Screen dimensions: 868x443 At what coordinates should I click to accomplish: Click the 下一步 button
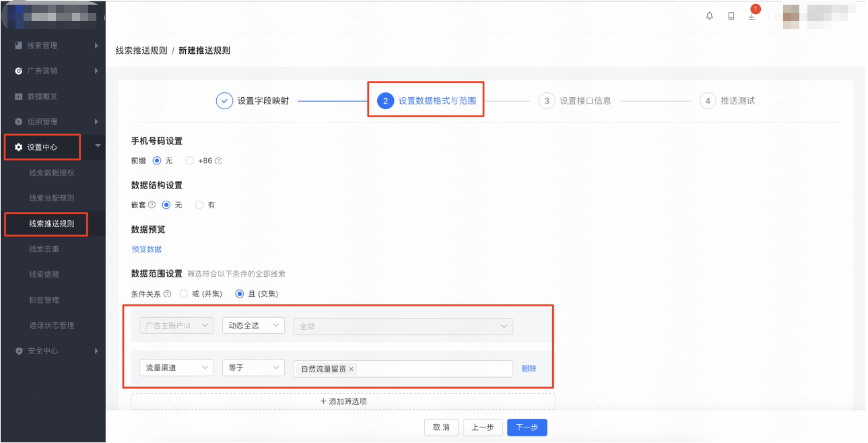pyautogui.click(x=527, y=427)
